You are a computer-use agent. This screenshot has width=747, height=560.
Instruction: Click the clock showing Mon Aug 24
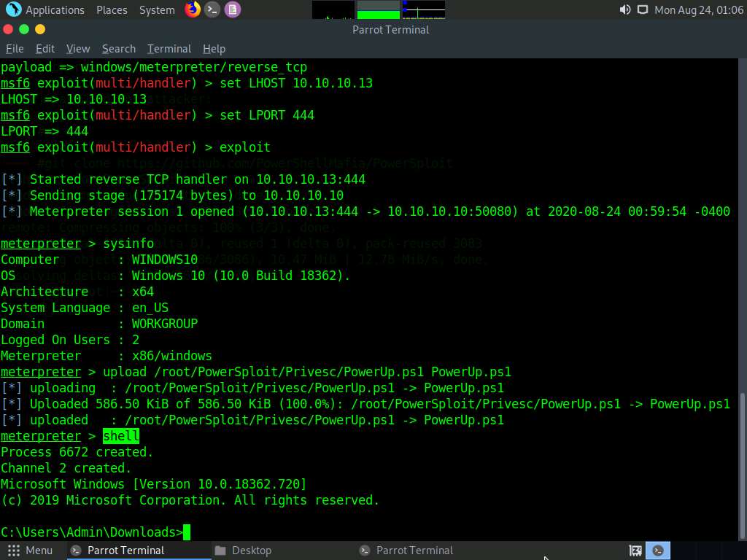698,10
